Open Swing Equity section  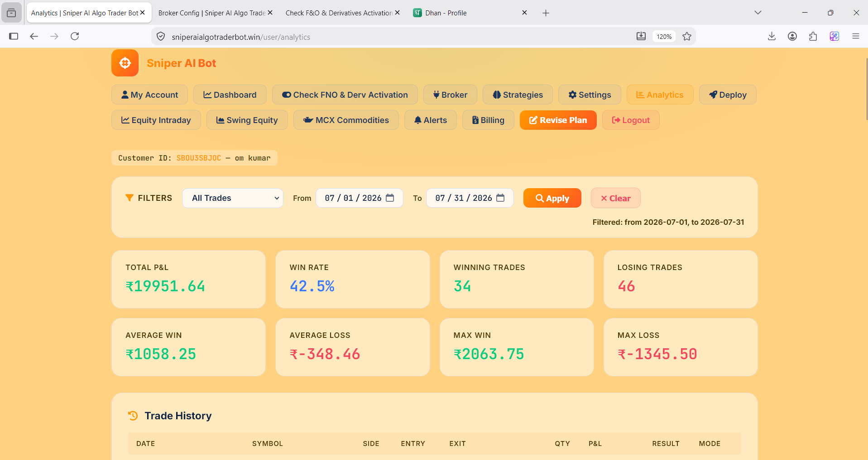247,120
